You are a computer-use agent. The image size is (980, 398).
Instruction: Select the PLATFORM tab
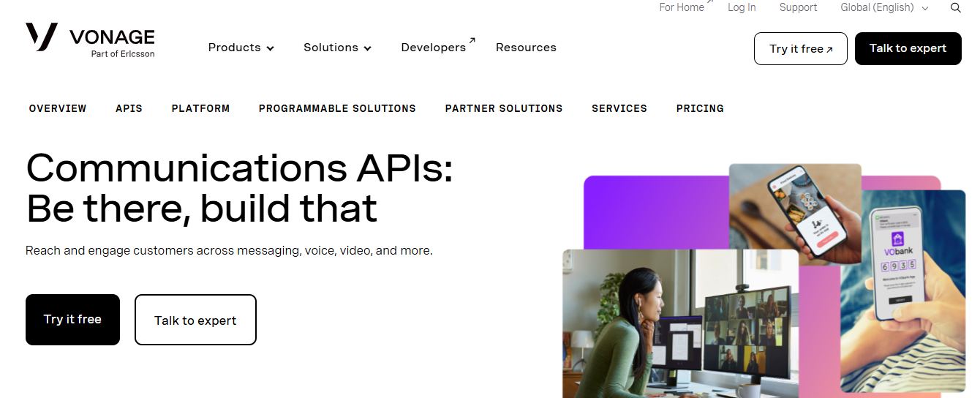[200, 108]
